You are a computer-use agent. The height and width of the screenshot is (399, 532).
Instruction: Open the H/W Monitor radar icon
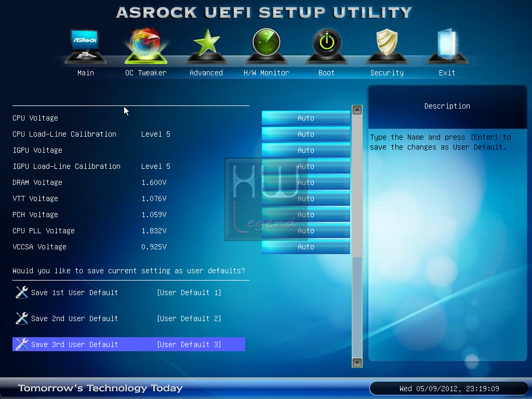click(x=267, y=46)
